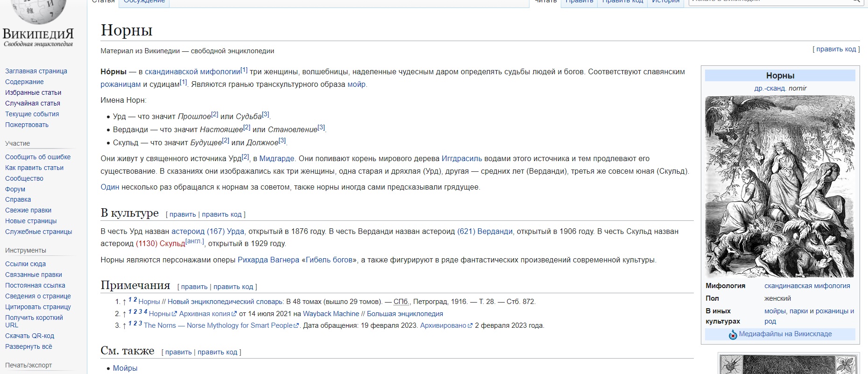
Task: Open Новые страницы
Action: click(x=31, y=221)
